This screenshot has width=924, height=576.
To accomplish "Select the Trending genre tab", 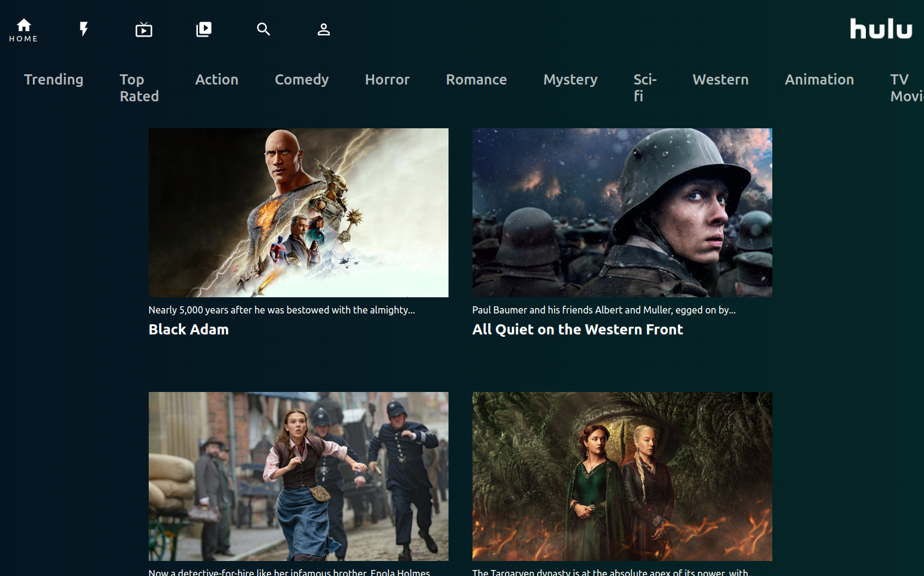I will (53, 80).
